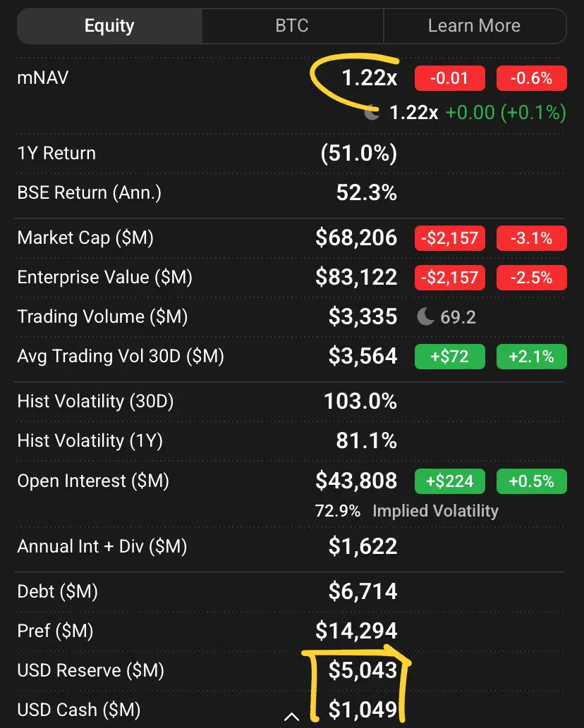Click the green +0.5% Open Interest badge
This screenshot has width=584, height=728.
532,481
